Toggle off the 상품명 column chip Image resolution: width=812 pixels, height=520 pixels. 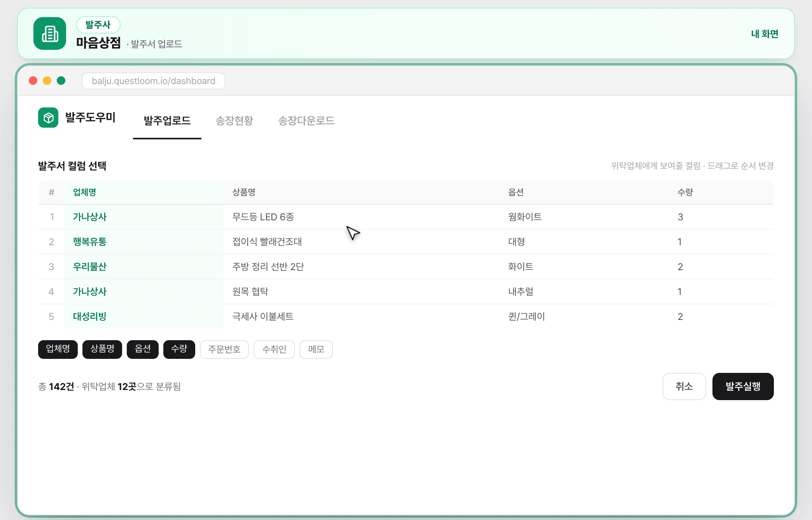102,349
